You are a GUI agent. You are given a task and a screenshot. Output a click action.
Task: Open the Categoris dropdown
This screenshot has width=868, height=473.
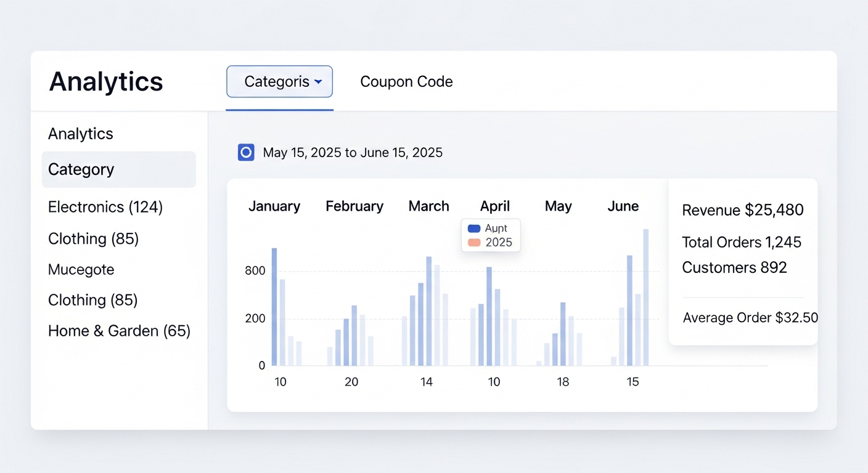tap(279, 81)
